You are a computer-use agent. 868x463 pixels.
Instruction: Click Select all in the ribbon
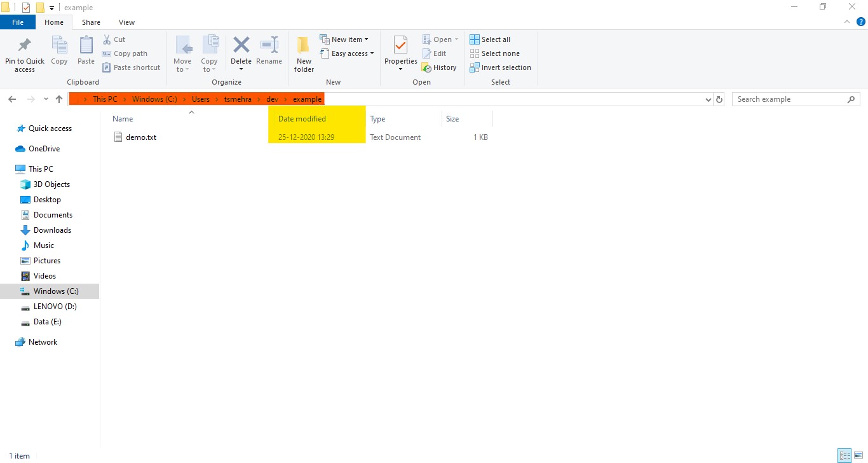pos(490,39)
